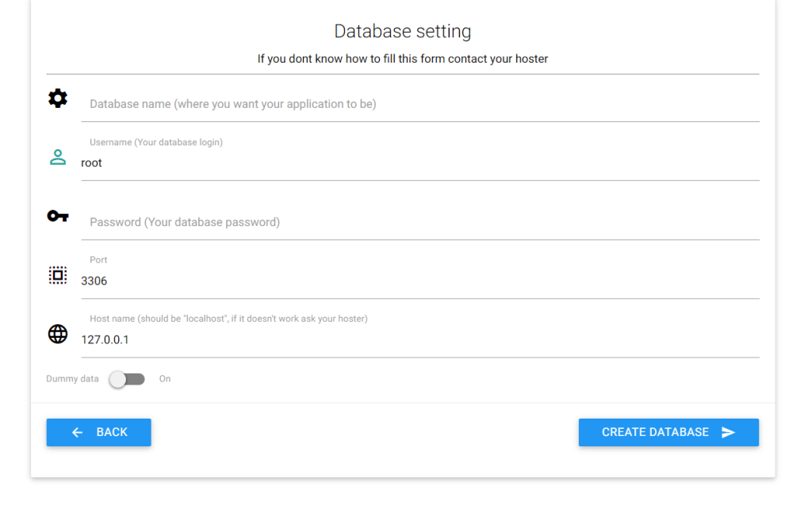The width and height of the screenshot is (812, 509).
Task: Click the person icon beside Username
Action: (x=58, y=157)
